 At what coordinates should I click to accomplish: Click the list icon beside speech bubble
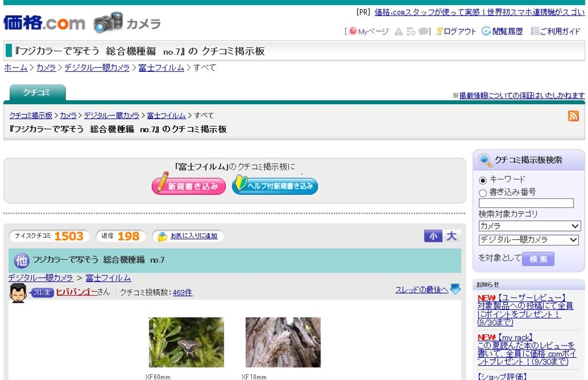tap(411, 32)
